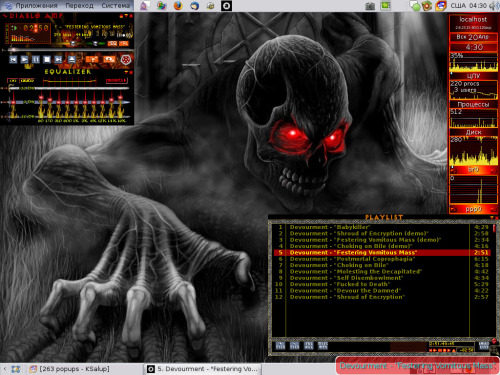Screen dimensions: 500x375
Task: Toggle playlist window button in main player
Action: [124, 43]
